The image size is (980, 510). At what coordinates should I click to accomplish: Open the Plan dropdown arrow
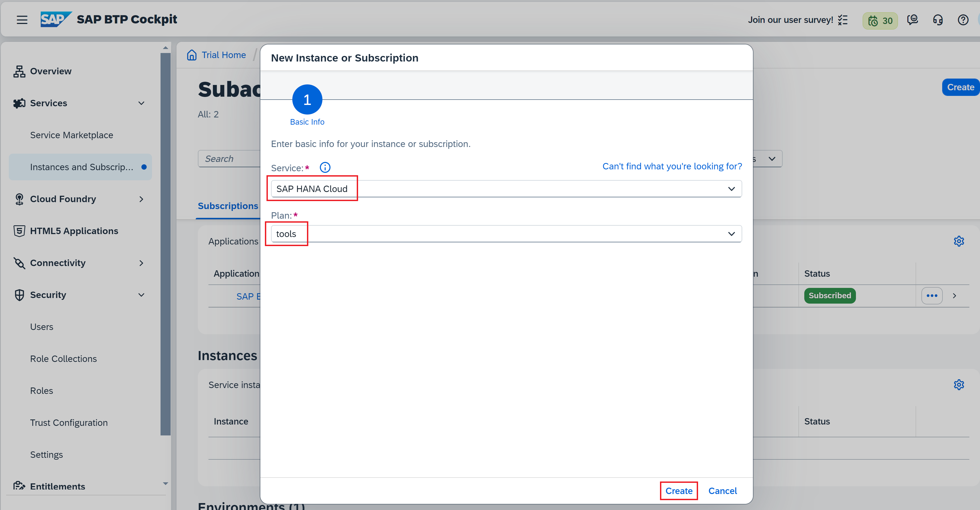(731, 234)
